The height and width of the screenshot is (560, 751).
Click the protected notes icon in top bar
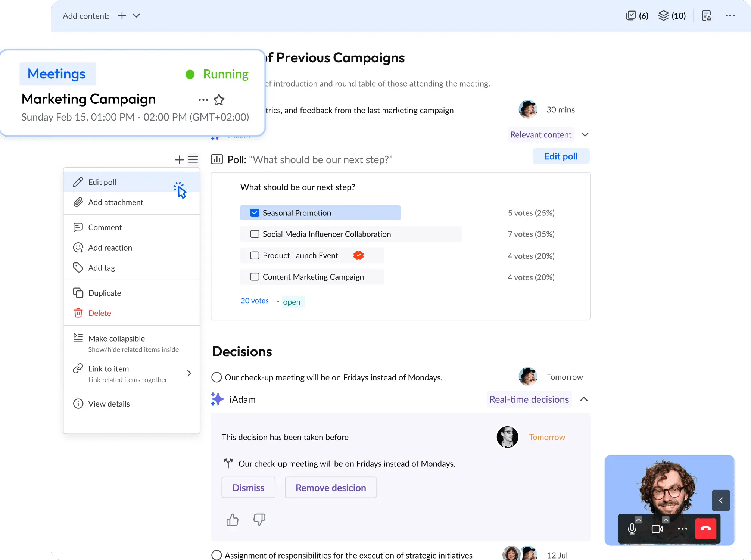[x=707, y=16]
